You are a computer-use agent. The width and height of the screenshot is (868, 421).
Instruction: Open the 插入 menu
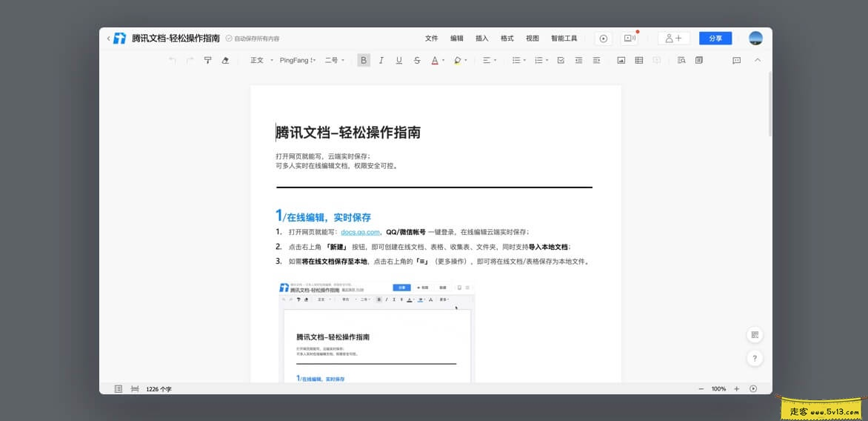point(482,39)
